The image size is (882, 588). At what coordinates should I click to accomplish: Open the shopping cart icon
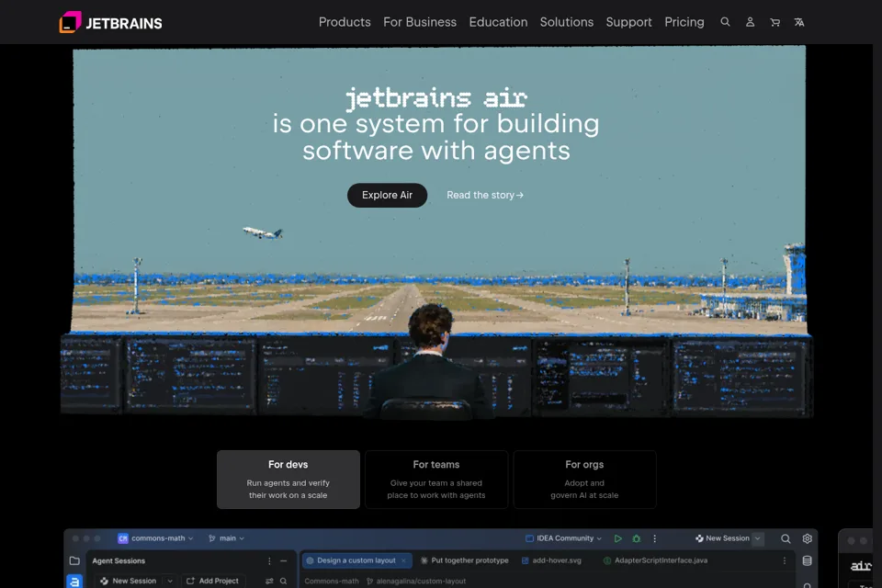click(x=775, y=22)
